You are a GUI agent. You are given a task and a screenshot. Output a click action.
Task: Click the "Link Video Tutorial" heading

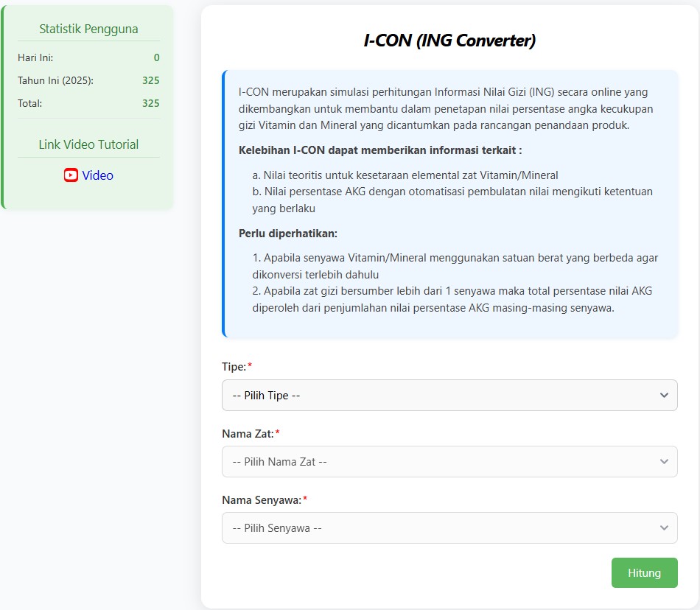[88, 144]
